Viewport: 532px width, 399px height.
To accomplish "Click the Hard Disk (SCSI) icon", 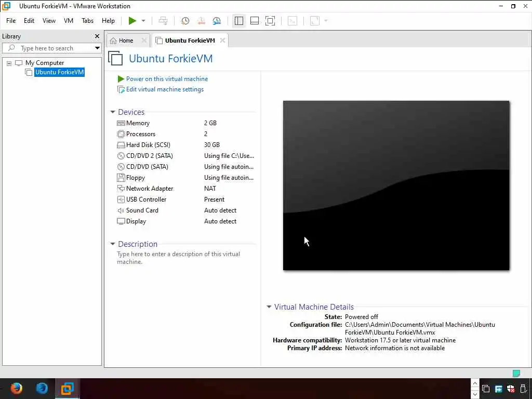I will [121, 145].
